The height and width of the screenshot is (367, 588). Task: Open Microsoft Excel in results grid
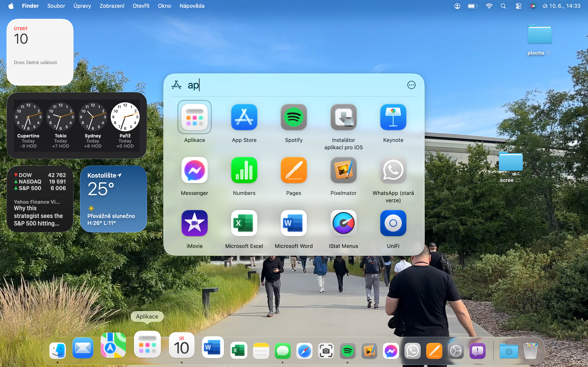click(244, 223)
